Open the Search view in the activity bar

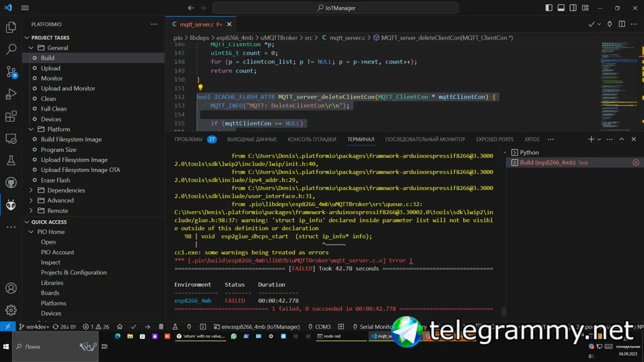coord(11,49)
